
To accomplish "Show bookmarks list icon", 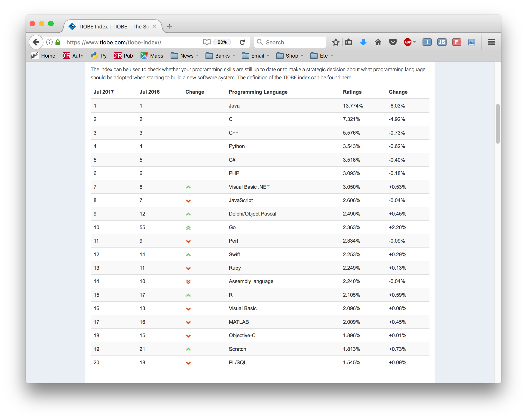I will pos(348,42).
